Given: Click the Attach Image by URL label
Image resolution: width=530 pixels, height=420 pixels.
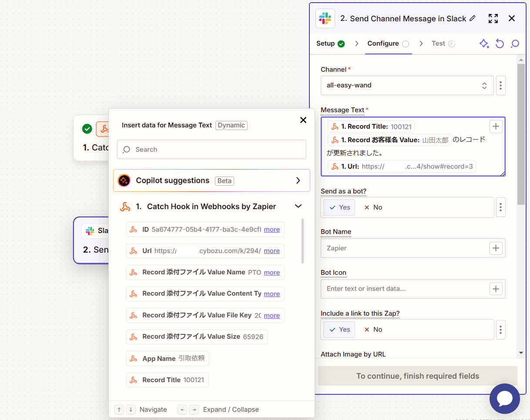Looking at the screenshot, I should pyautogui.click(x=353, y=354).
